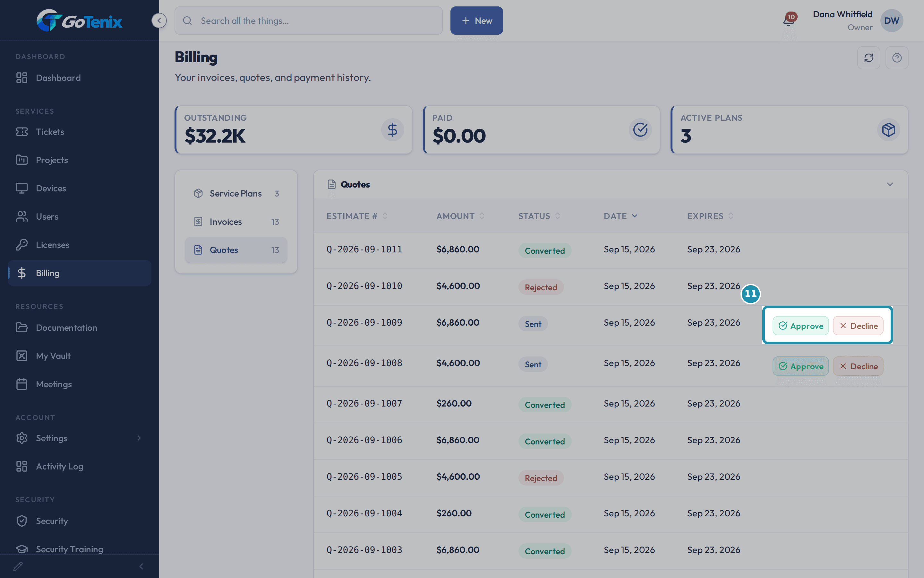Screen dimensions: 924x578
Task: Open Tickets in the sidebar
Action: [80, 132]
